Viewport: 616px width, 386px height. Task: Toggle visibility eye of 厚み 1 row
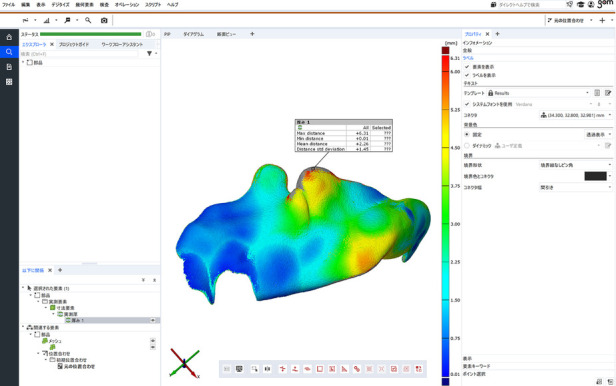(x=153, y=320)
